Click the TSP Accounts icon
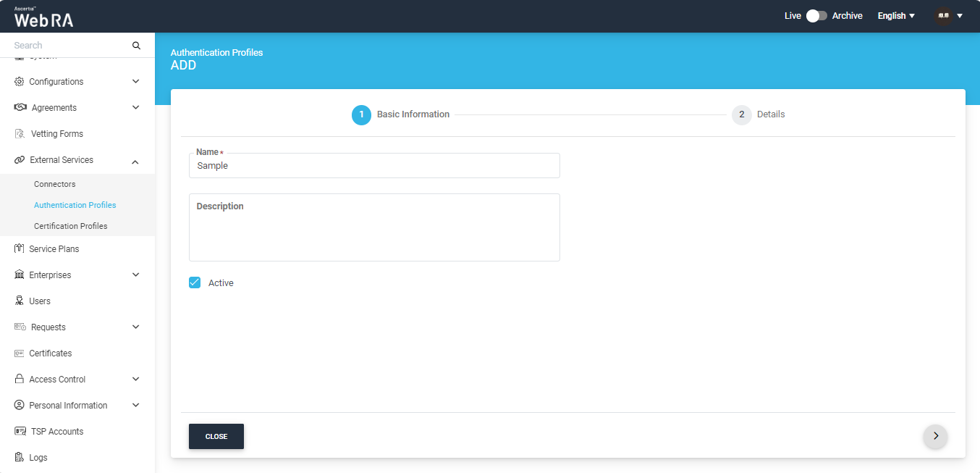The width and height of the screenshot is (980, 473). tap(20, 432)
